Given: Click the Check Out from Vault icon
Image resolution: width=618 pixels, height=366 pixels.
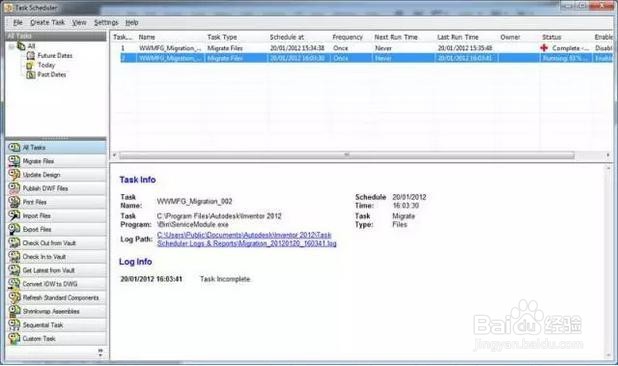Looking at the screenshot, I should (x=14, y=243).
